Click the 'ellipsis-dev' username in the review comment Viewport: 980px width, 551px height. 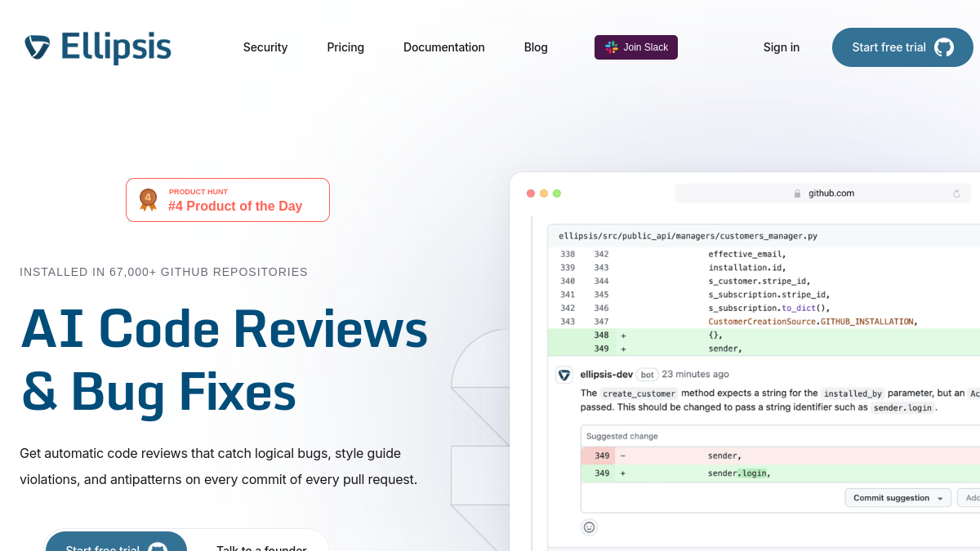pos(607,375)
